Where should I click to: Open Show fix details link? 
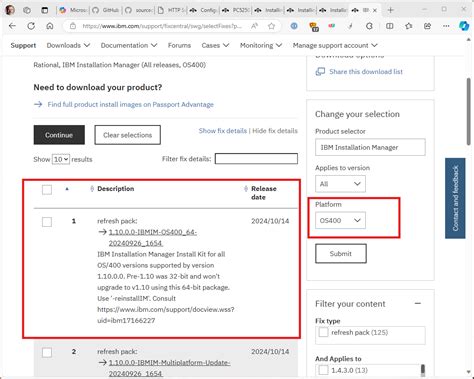point(223,131)
